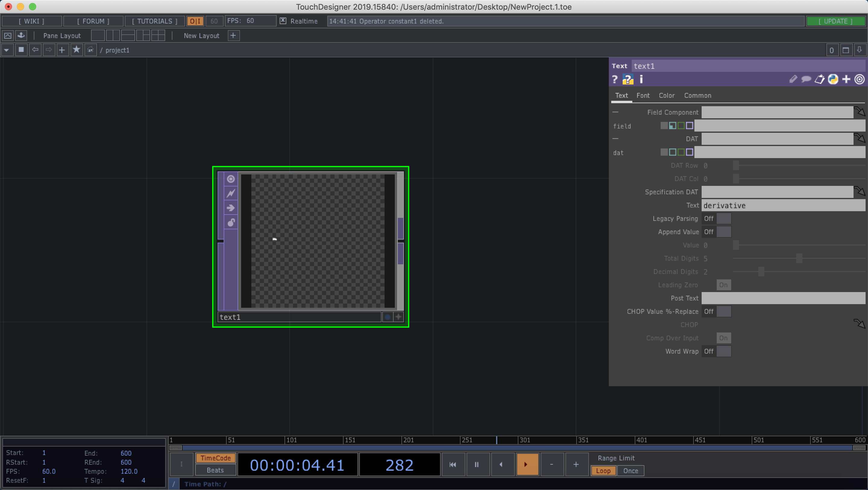The image size is (868, 490).
Task: Click the bullseye target icon on parameter dialog
Action: point(859,79)
